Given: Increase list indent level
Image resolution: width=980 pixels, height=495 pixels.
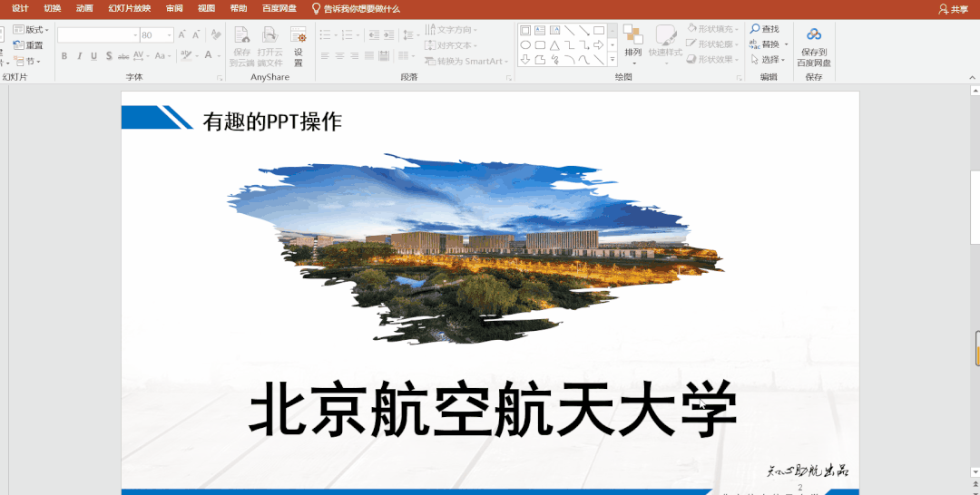Looking at the screenshot, I should point(388,35).
